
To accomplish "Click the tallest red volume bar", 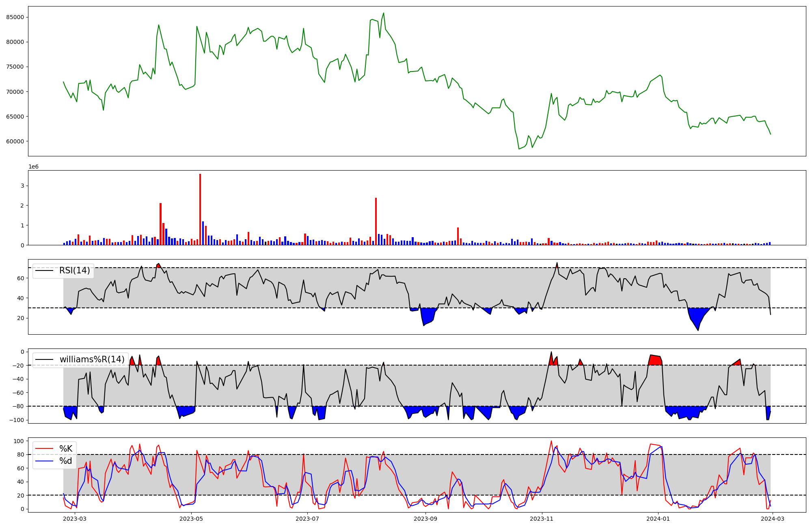I will click(x=200, y=209).
